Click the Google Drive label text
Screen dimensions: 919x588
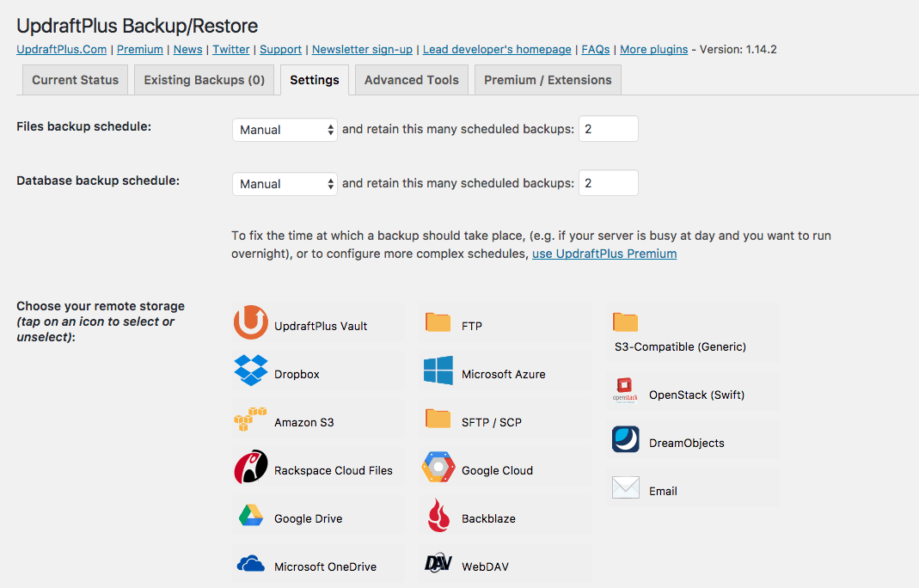click(309, 519)
